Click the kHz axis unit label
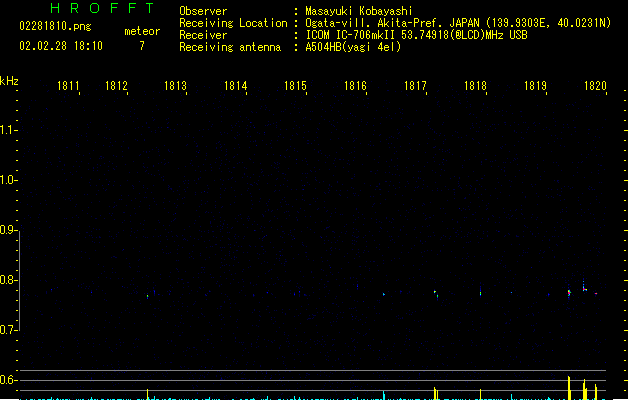 [9, 81]
